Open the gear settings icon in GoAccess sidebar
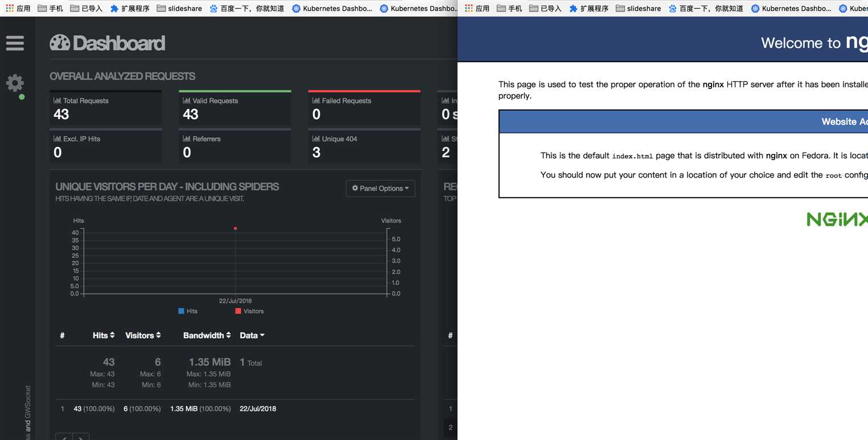The image size is (868, 440). tap(15, 83)
